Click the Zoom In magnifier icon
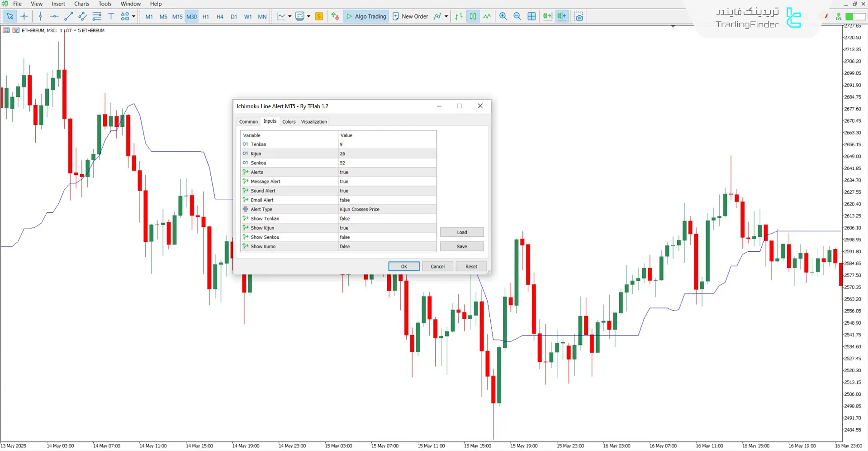The height and width of the screenshot is (451, 868). [x=503, y=16]
